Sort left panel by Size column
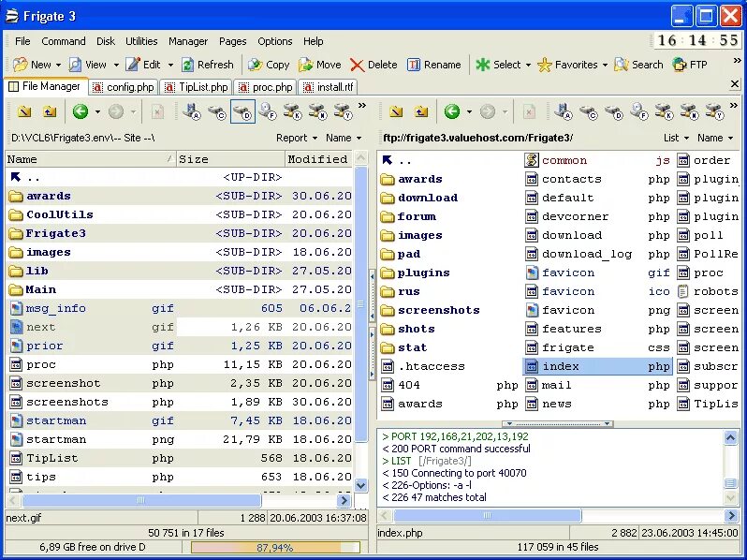 click(230, 159)
